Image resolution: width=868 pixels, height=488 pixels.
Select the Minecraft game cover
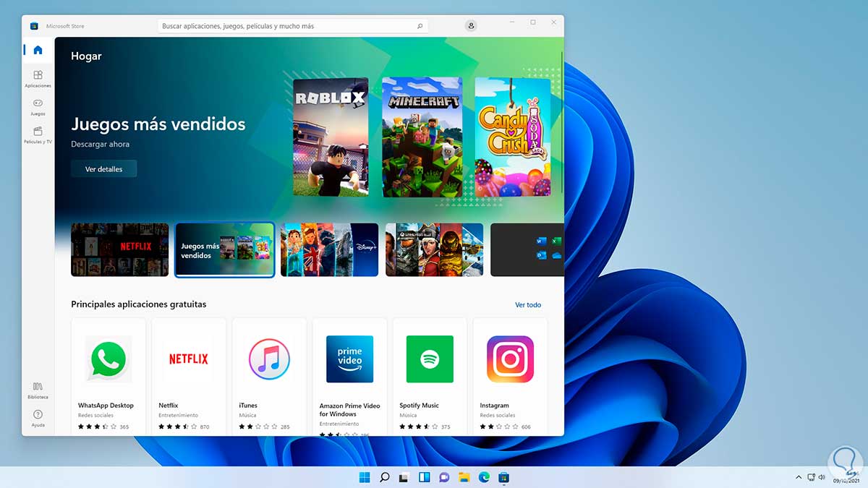[x=422, y=137]
